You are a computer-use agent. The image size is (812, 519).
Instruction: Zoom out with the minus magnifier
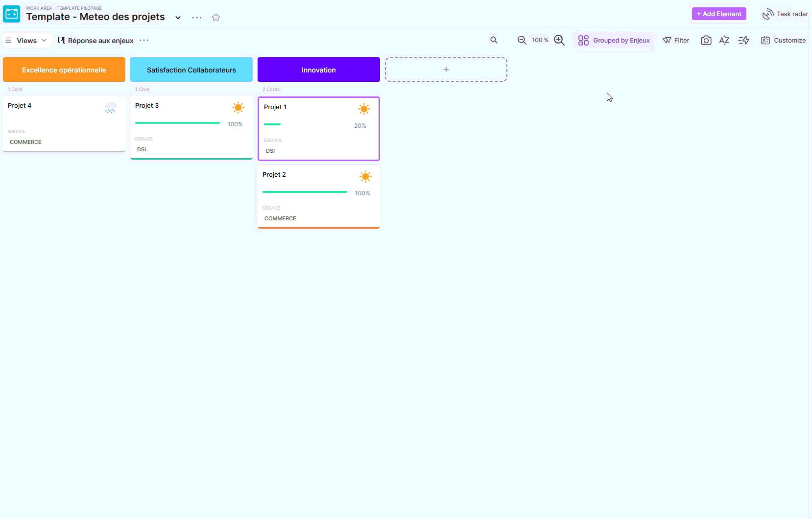(x=522, y=40)
